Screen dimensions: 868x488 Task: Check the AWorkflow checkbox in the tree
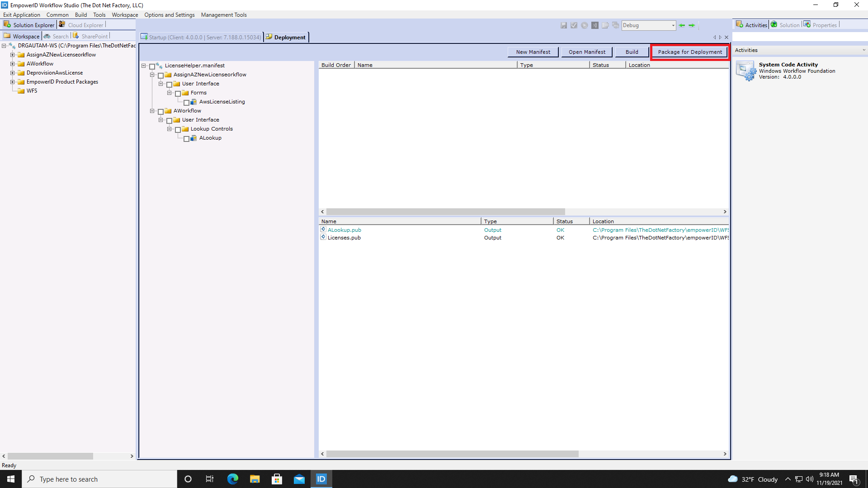pos(160,111)
